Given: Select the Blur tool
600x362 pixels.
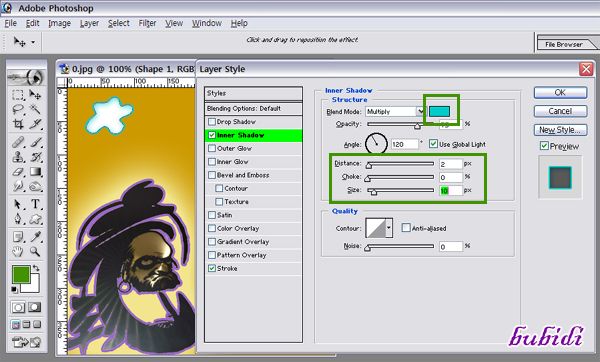Looking at the screenshot, I should [x=18, y=186].
